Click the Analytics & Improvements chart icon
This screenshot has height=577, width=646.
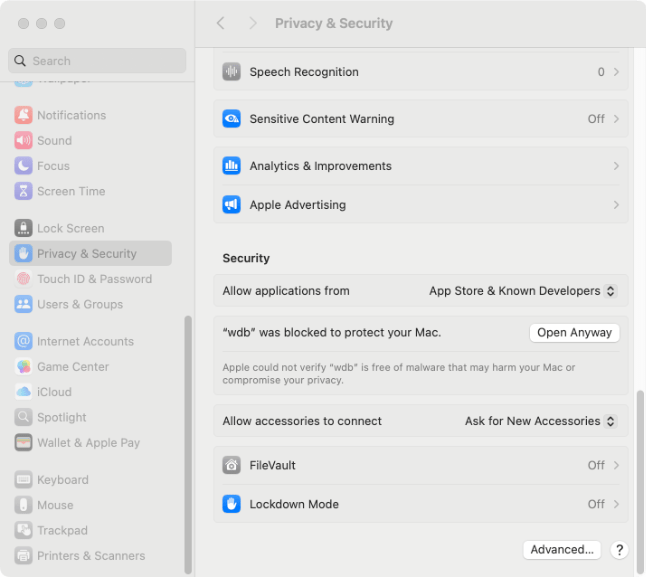click(232, 166)
